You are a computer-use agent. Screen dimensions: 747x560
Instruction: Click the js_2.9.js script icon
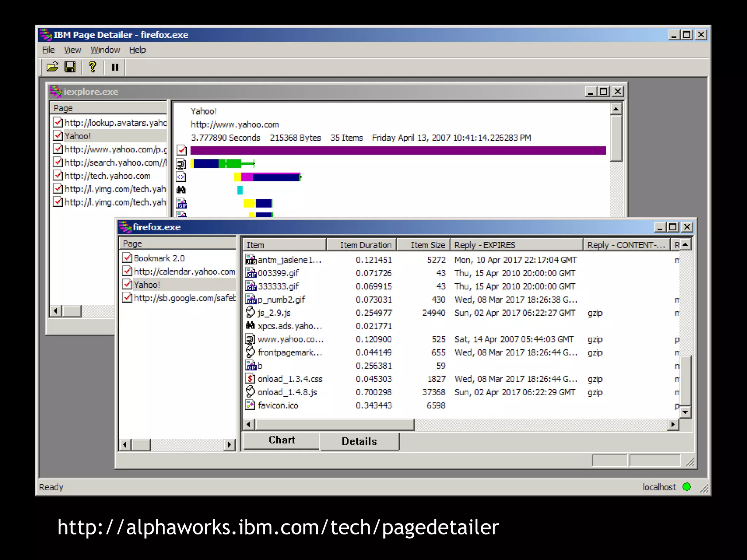(x=251, y=312)
